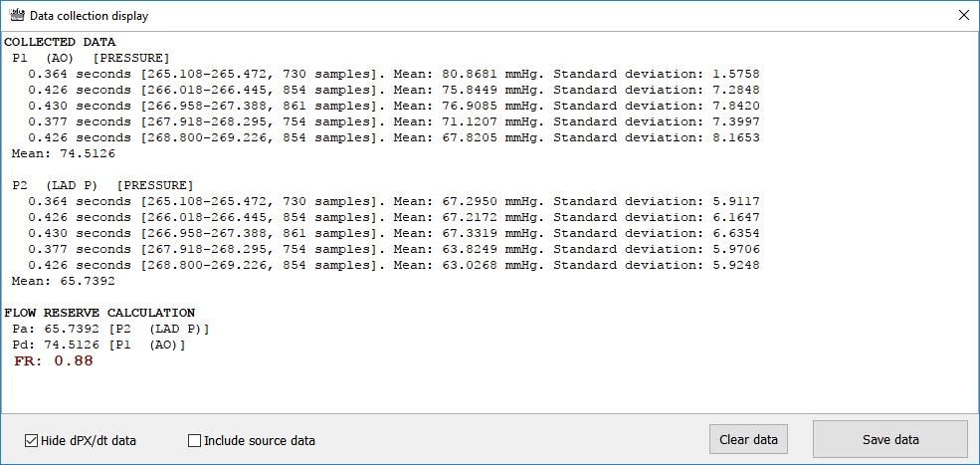Click the app icon in title bar
Image resolution: width=980 pixels, height=465 pixels.
pyautogui.click(x=17, y=16)
